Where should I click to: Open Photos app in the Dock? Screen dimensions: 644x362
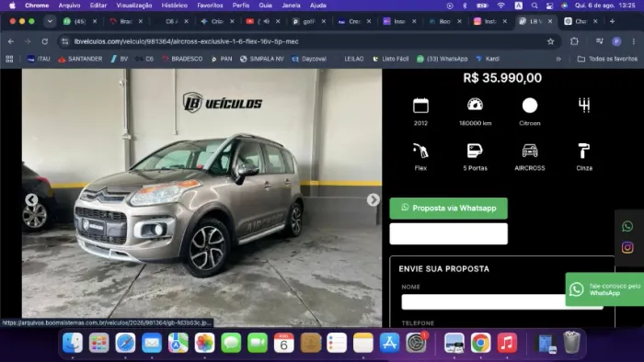[x=204, y=343]
